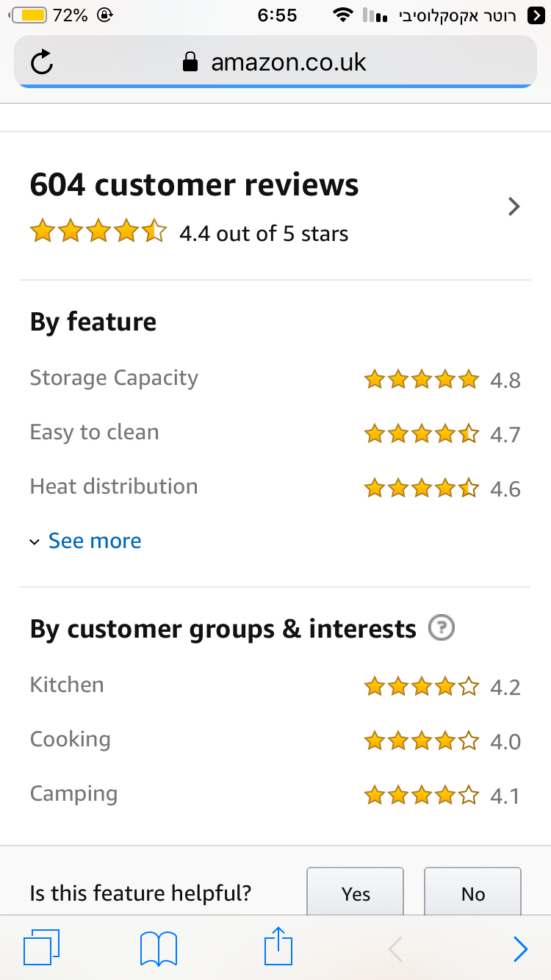Open customer reviews via right chevron
This screenshot has width=551, height=980.
tap(514, 207)
